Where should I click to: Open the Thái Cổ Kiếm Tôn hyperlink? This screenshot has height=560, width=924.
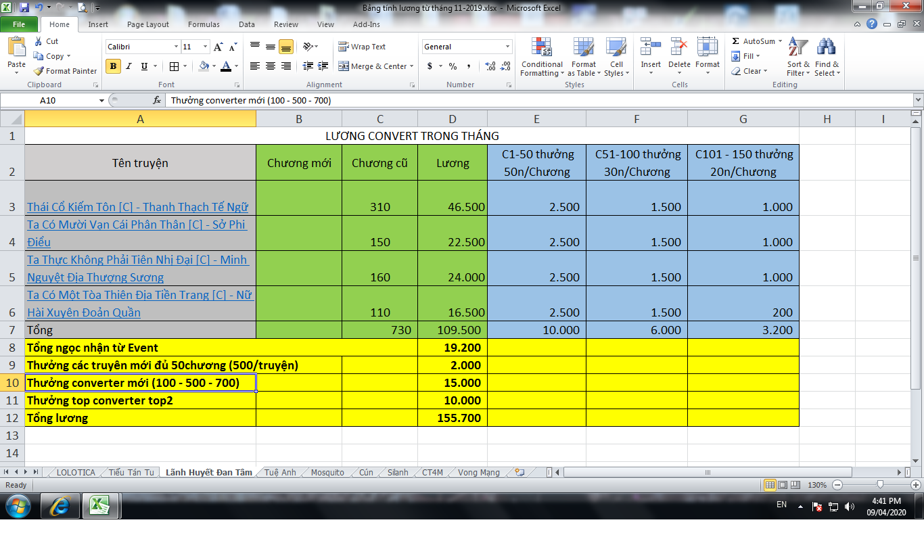[x=137, y=207]
